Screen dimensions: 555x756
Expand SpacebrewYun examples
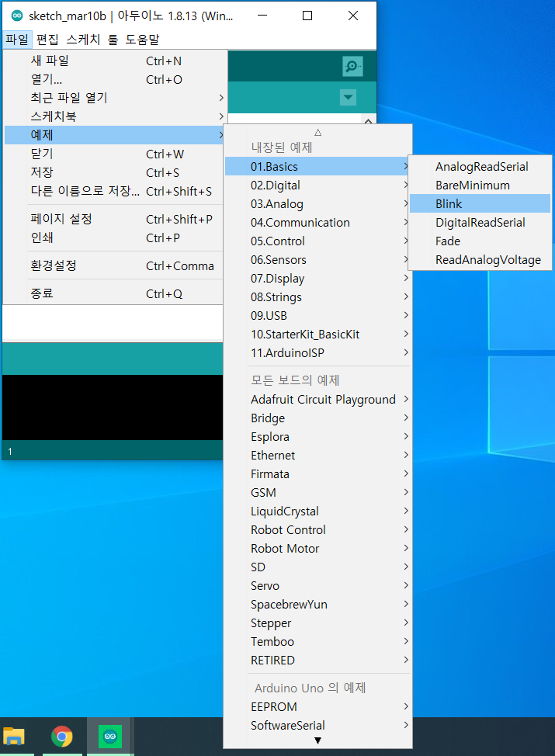coord(317,604)
